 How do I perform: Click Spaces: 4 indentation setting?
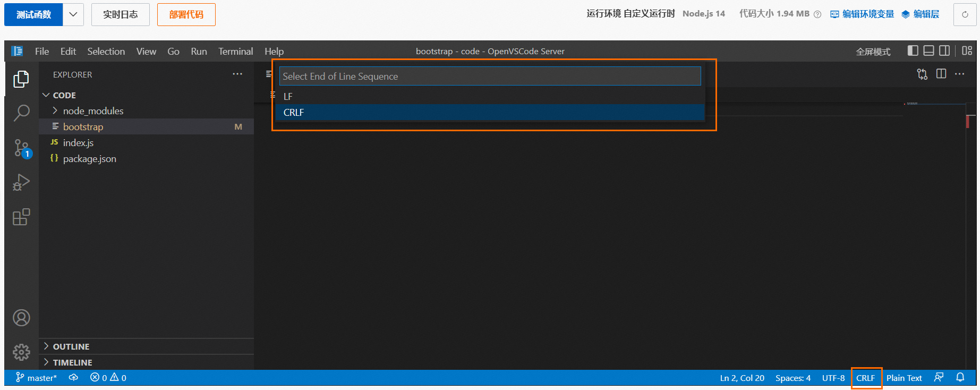pos(792,378)
